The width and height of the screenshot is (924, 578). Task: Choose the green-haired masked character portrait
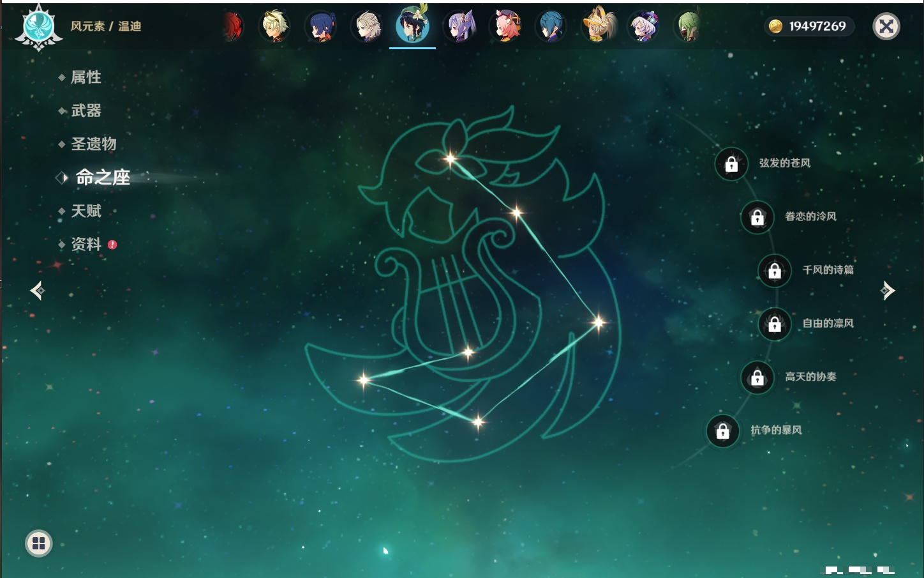click(x=689, y=27)
